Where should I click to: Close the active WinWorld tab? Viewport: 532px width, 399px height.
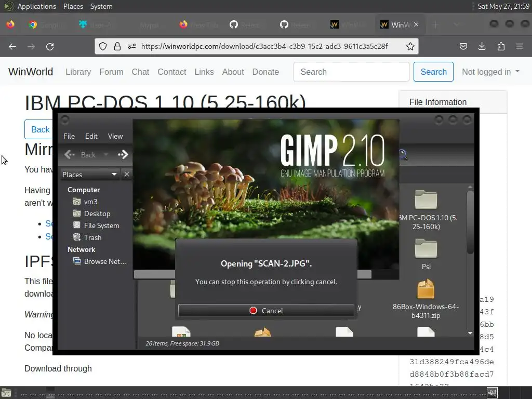click(416, 24)
